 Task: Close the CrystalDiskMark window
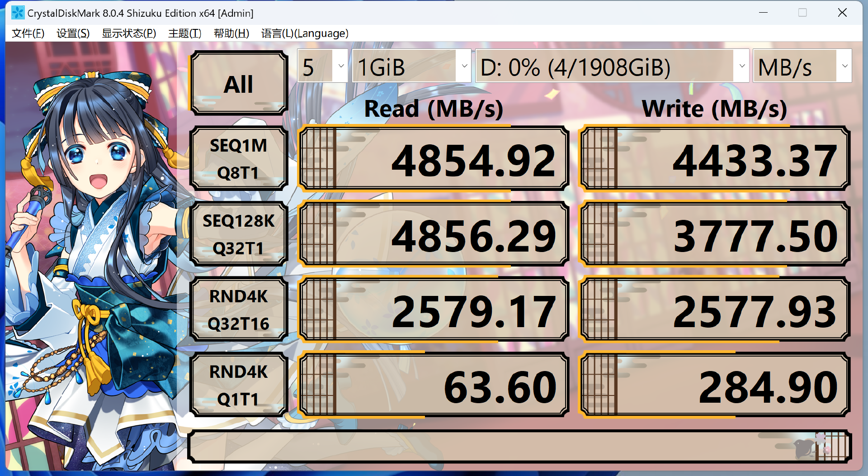coord(842,13)
